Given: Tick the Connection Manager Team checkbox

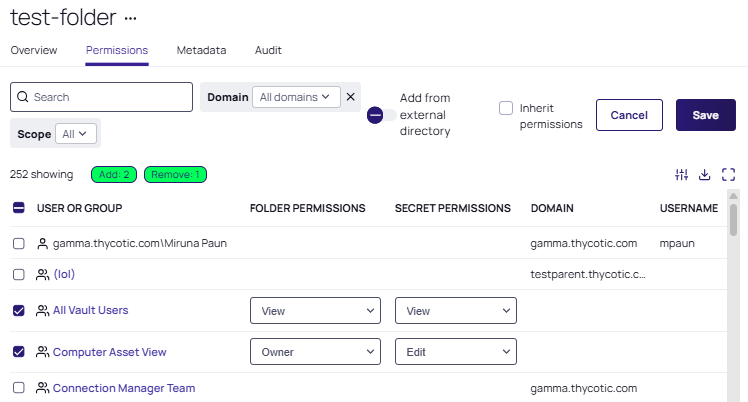Looking at the screenshot, I should tap(19, 388).
